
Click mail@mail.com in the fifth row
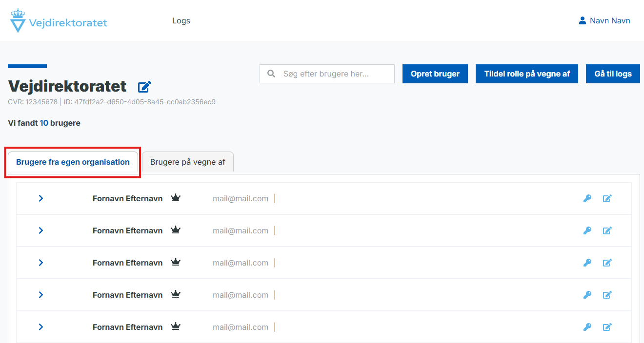click(241, 327)
